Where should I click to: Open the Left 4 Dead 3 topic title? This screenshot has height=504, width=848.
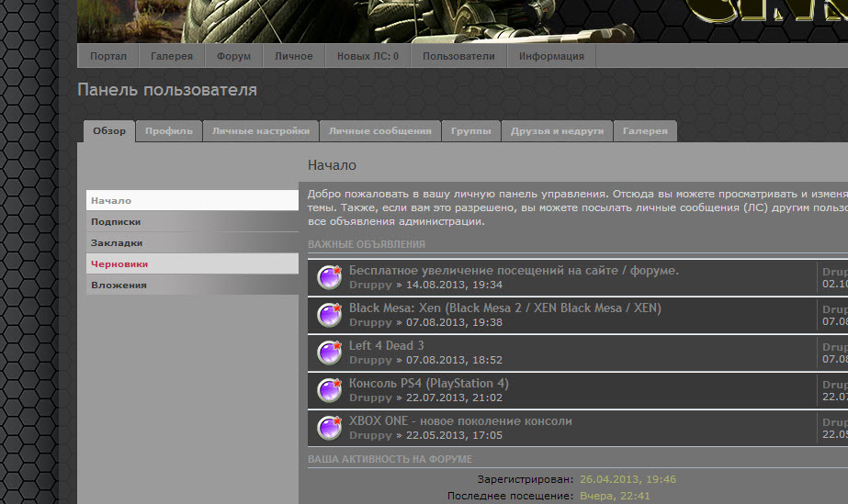pyautogui.click(x=386, y=346)
